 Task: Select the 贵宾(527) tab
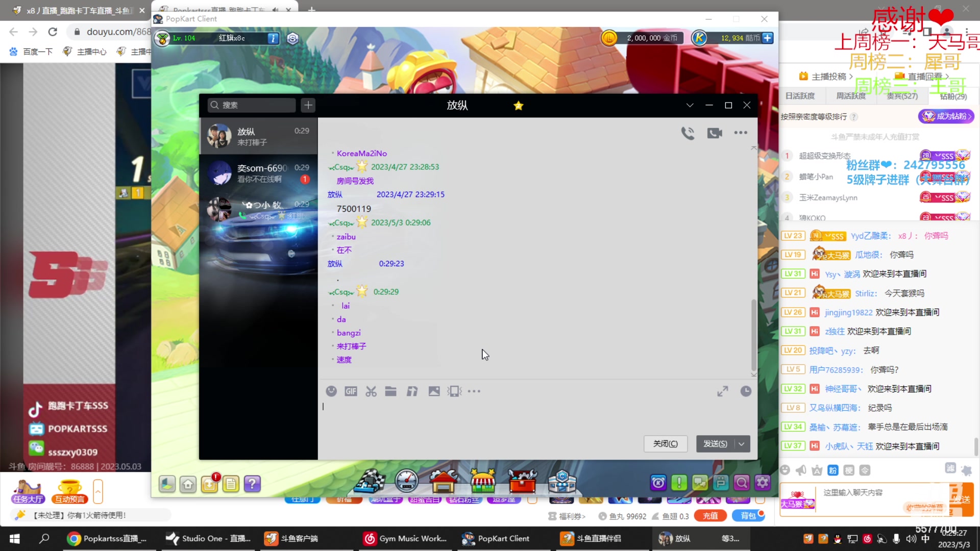[902, 96]
